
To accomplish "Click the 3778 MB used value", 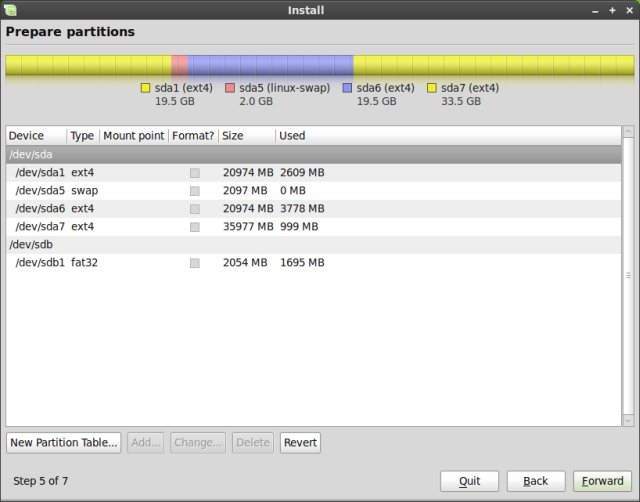I will 302,209.
